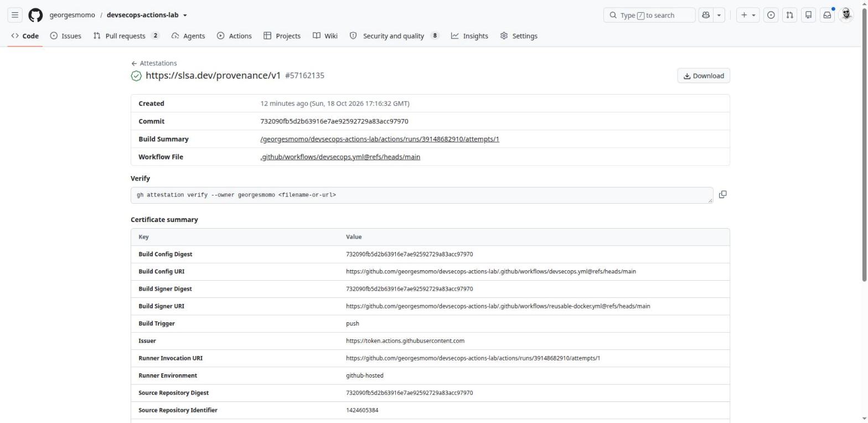The width and height of the screenshot is (868, 423).
Task: Select the Created timestamp text
Action: [335, 104]
